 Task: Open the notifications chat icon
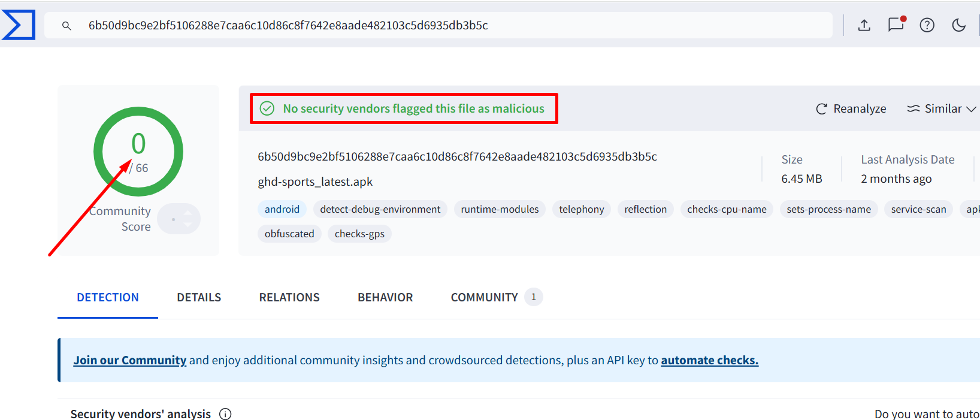tap(896, 25)
